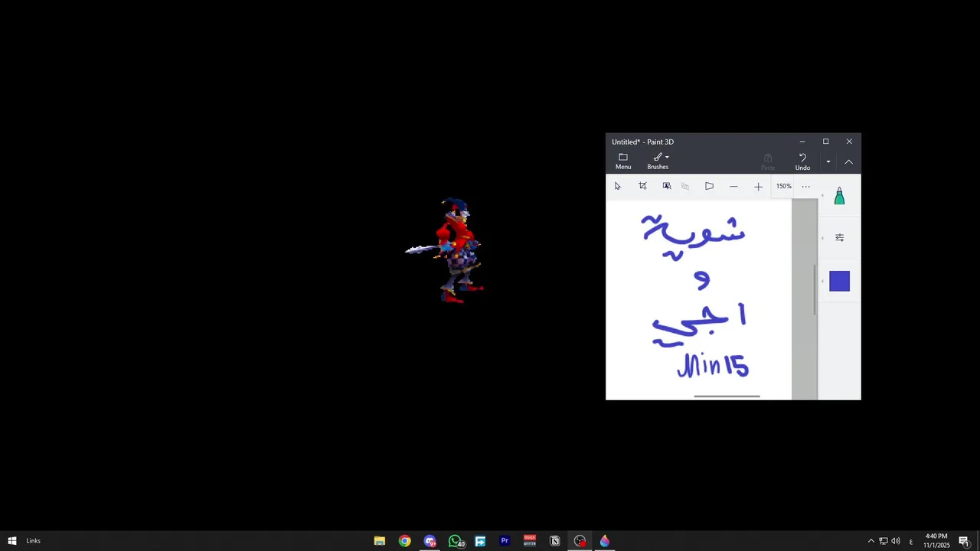The image size is (980, 551).
Task: Launch Google Chrome from the taskbar
Action: [x=404, y=541]
